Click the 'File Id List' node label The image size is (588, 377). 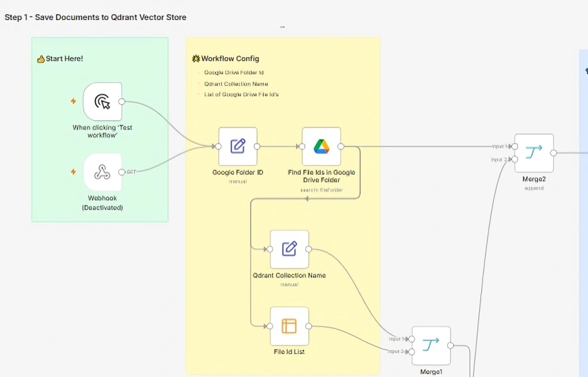click(289, 352)
